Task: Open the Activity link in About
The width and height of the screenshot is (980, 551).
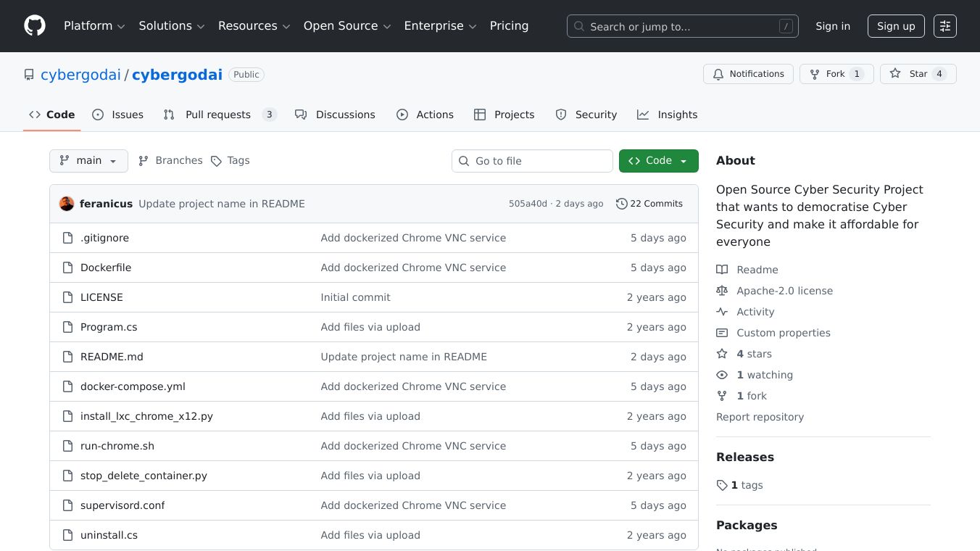Action: [755, 312]
